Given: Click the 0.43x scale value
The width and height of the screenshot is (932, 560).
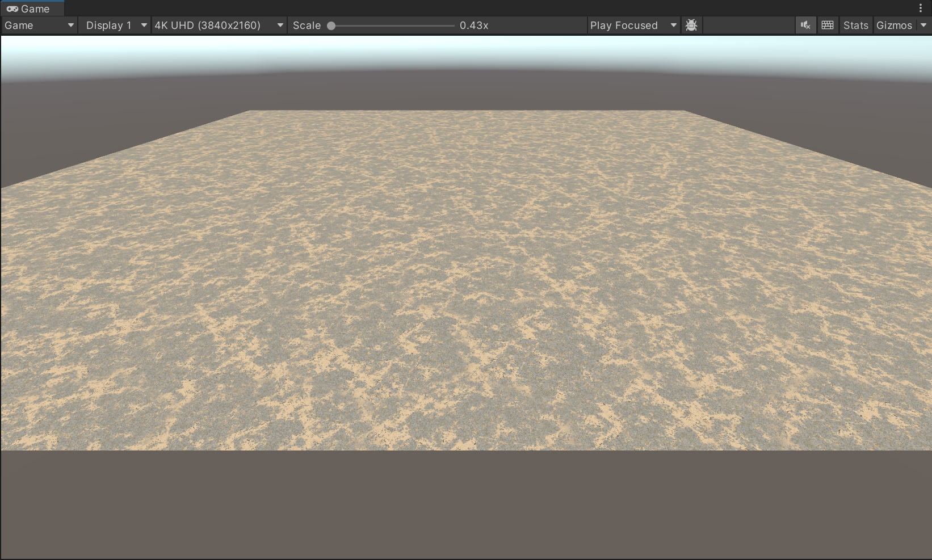Looking at the screenshot, I should (x=474, y=26).
